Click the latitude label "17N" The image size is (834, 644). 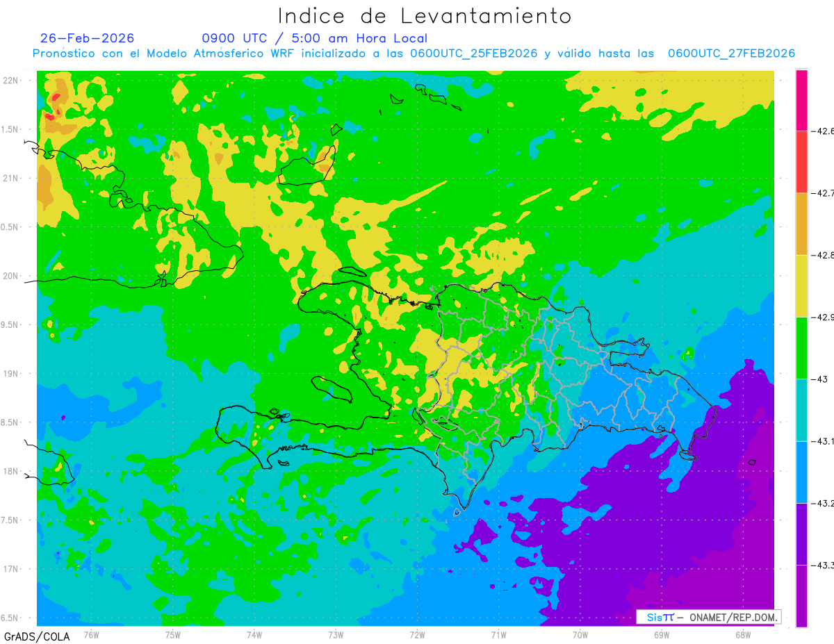pyautogui.click(x=11, y=569)
